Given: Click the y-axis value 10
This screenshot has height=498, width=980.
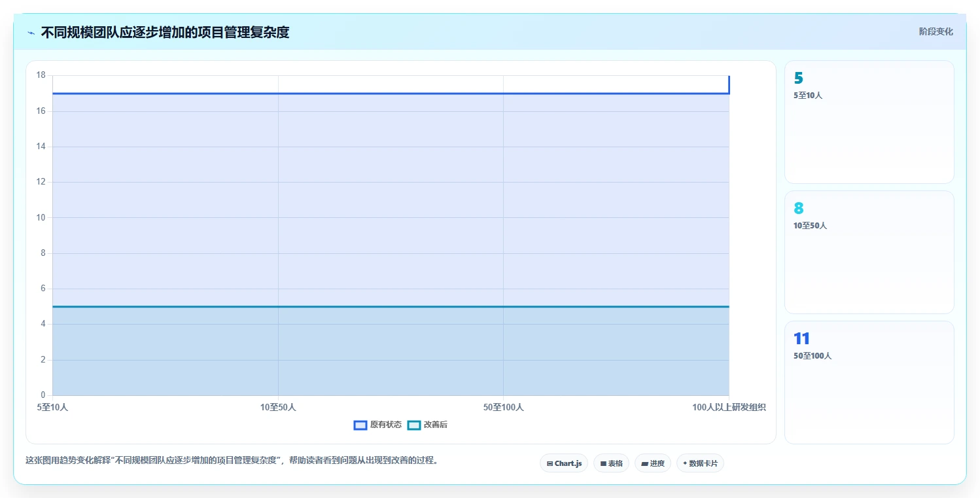Looking at the screenshot, I should coord(41,217).
